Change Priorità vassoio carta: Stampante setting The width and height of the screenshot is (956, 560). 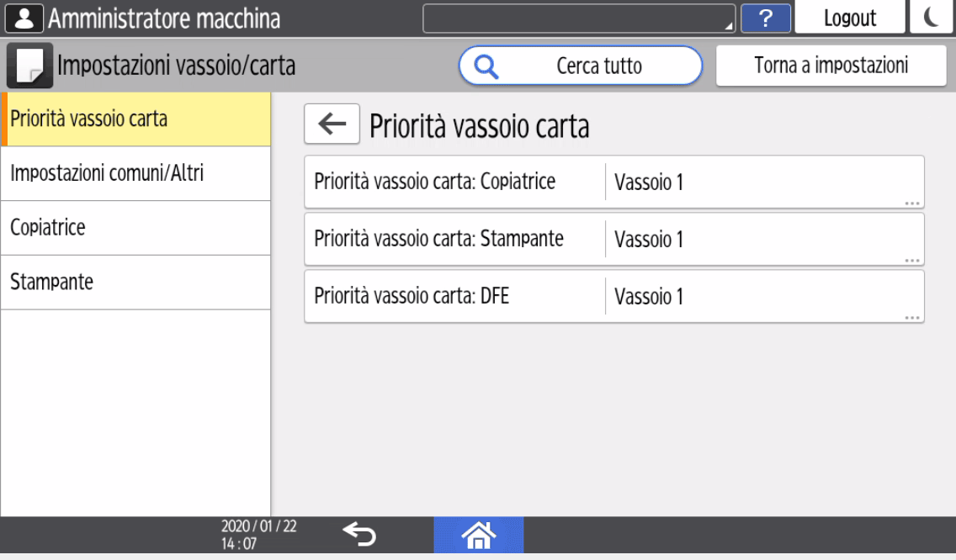pyautogui.click(x=614, y=239)
